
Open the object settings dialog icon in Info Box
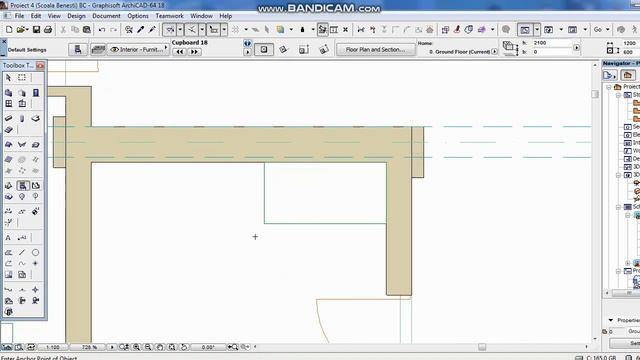(78, 50)
